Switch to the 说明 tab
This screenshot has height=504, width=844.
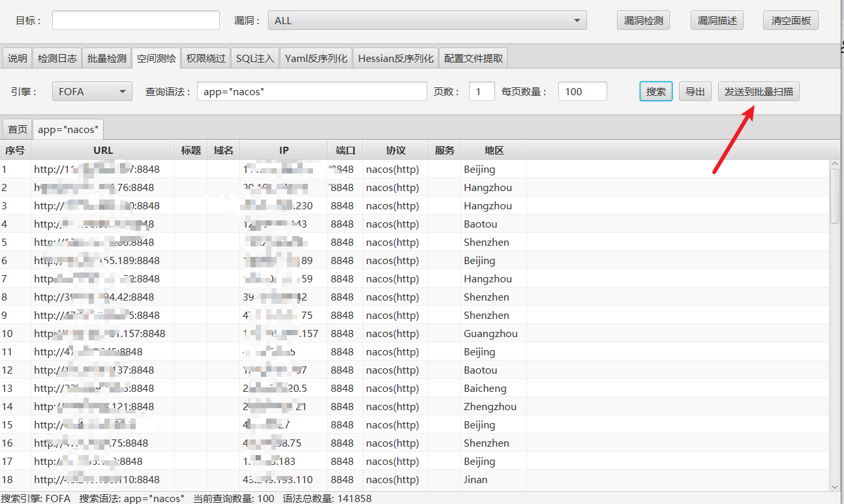click(17, 57)
